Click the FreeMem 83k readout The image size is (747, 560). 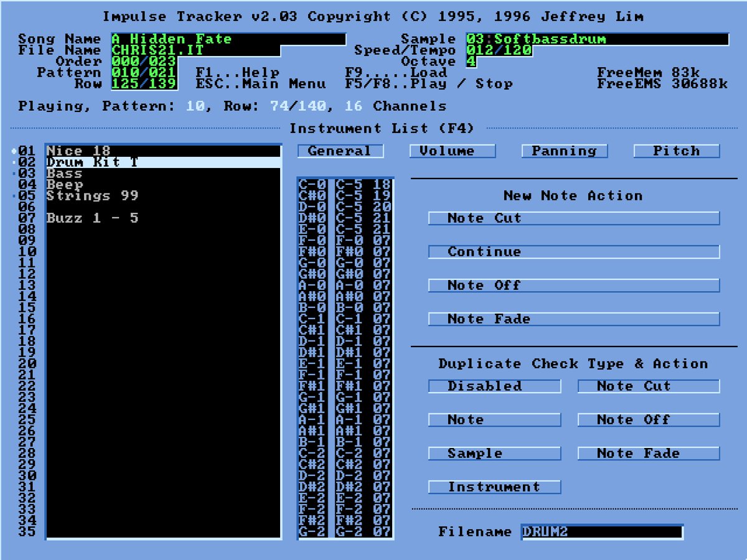pyautogui.click(x=649, y=73)
